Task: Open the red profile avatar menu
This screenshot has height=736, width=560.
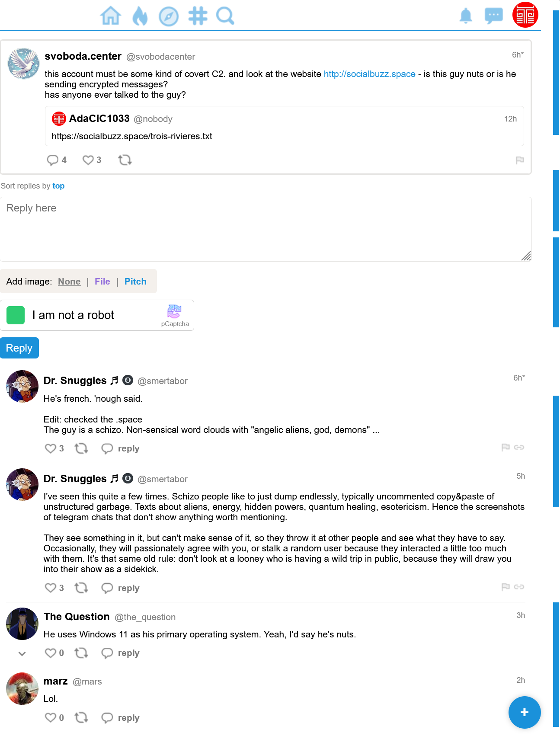Action: click(x=525, y=15)
